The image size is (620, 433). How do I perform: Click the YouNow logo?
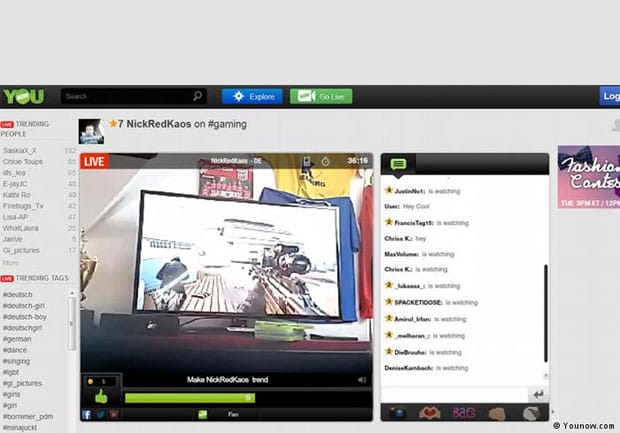(x=24, y=96)
